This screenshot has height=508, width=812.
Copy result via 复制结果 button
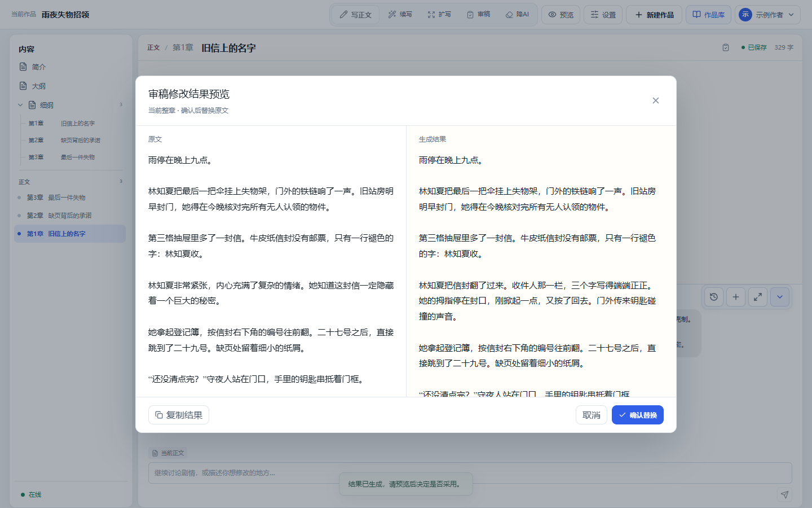(179, 415)
